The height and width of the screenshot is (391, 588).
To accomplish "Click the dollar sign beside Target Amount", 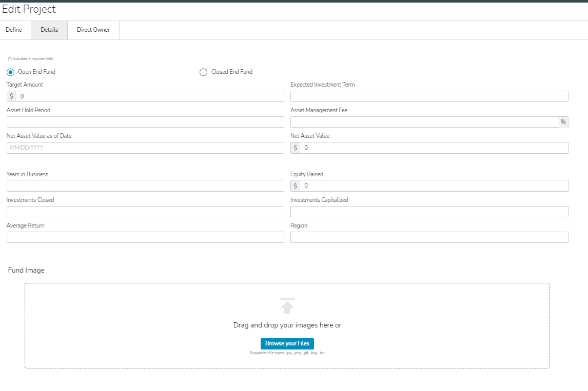I will coord(11,96).
